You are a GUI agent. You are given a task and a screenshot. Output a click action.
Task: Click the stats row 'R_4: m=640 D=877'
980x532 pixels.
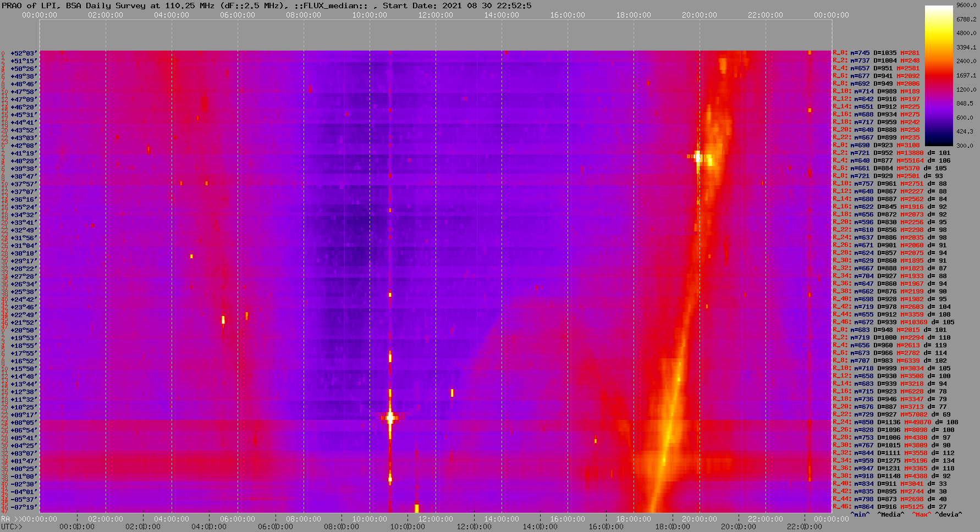(891, 161)
